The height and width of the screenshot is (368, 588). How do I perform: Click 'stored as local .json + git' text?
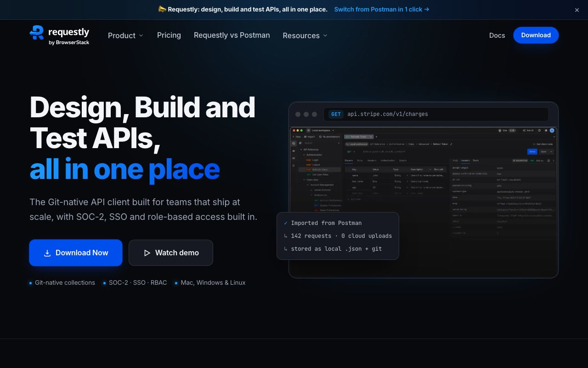point(336,249)
